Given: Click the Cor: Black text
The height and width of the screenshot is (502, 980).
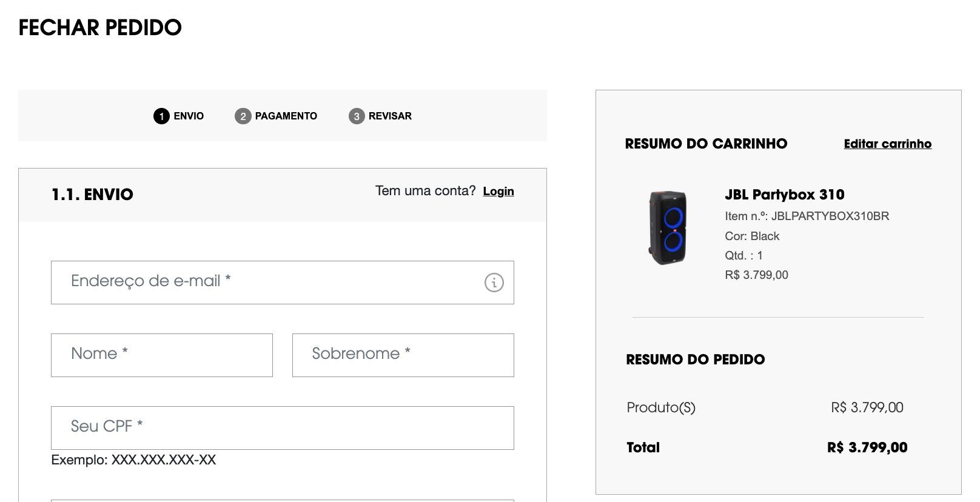Looking at the screenshot, I should click(x=752, y=236).
